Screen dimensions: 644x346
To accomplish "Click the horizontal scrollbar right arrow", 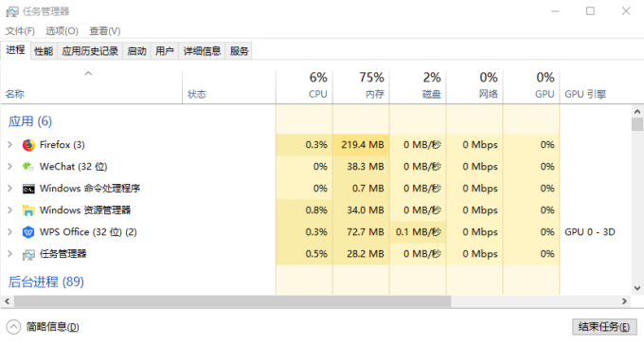I will 624,301.
